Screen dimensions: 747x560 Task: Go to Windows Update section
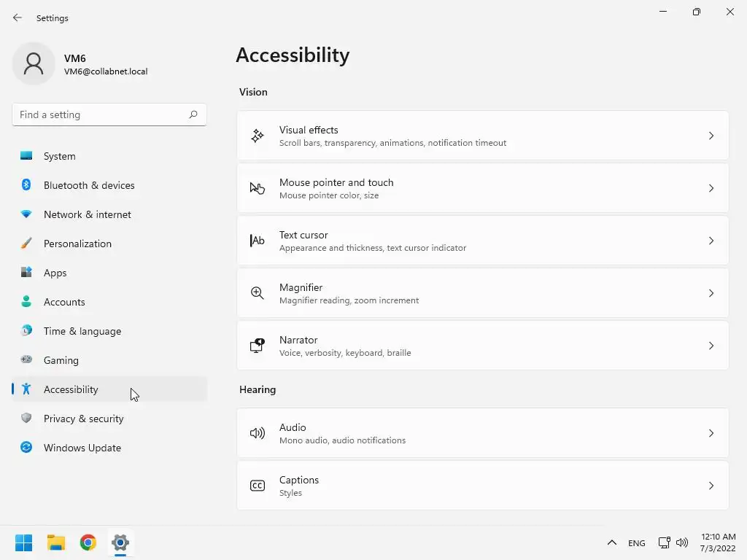82,448
